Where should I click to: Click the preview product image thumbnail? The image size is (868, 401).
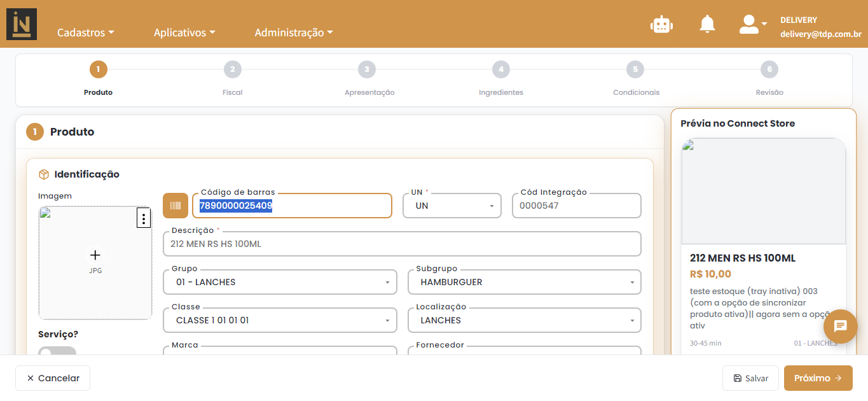click(x=764, y=191)
